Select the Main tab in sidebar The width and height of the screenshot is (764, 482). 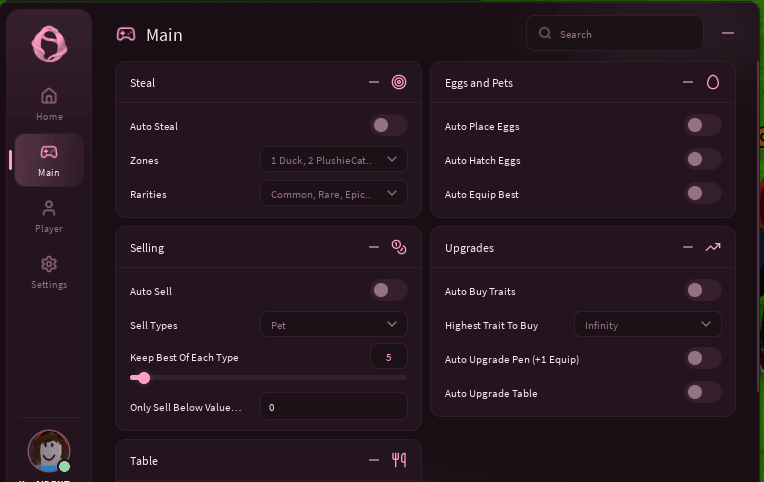coord(49,160)
